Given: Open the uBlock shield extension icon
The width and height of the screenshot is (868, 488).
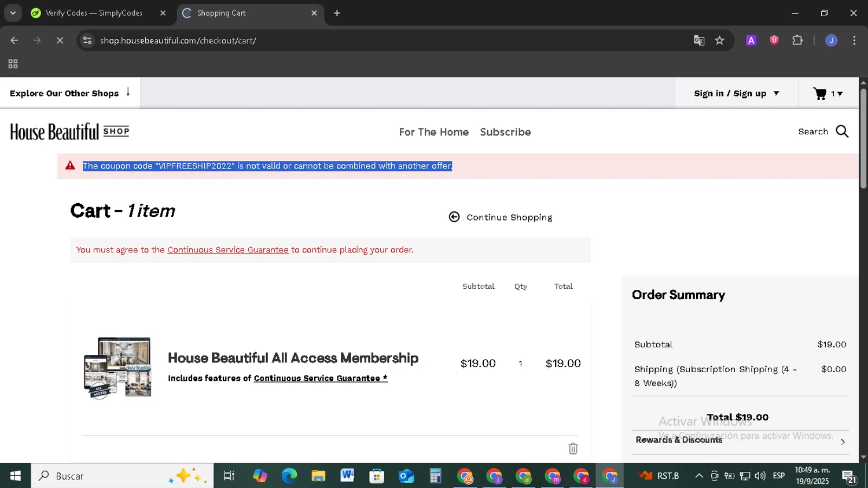Looking at the screenshot, I should (774, 41).
